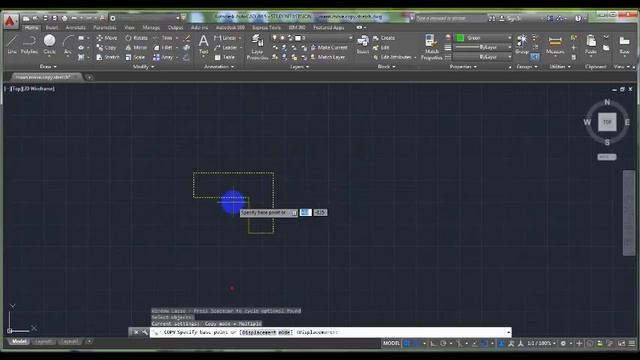640x360 pixels.
Task: Toggle ortho mode in status bar
Action: tap(433, 343)
